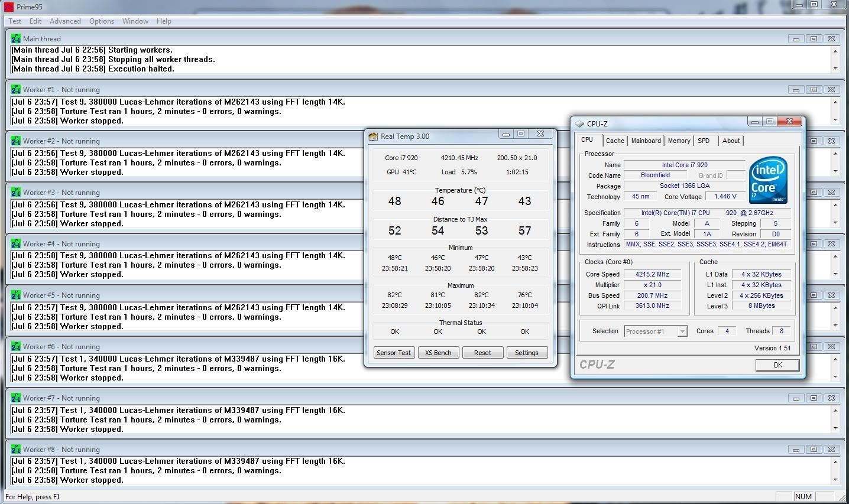849x504 pixels.
Task: Open the Window menu
Action: point(135,21)
